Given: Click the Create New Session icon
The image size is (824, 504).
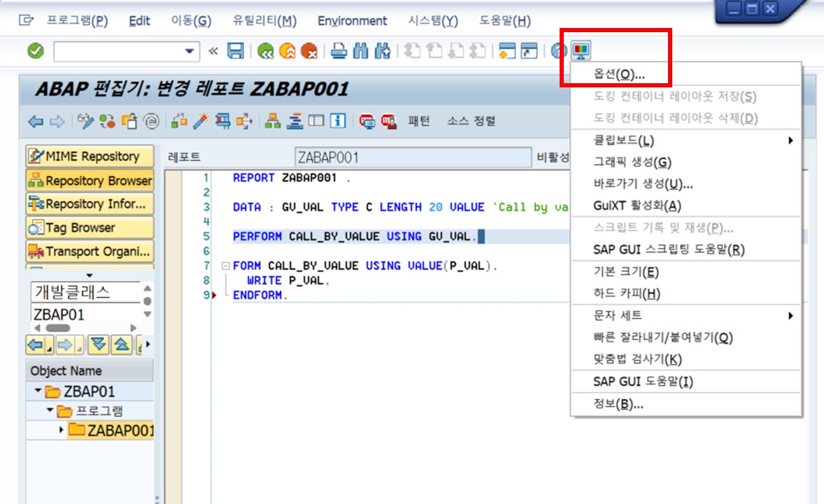Looking at the screenshot, I should [x=506, y=51].
